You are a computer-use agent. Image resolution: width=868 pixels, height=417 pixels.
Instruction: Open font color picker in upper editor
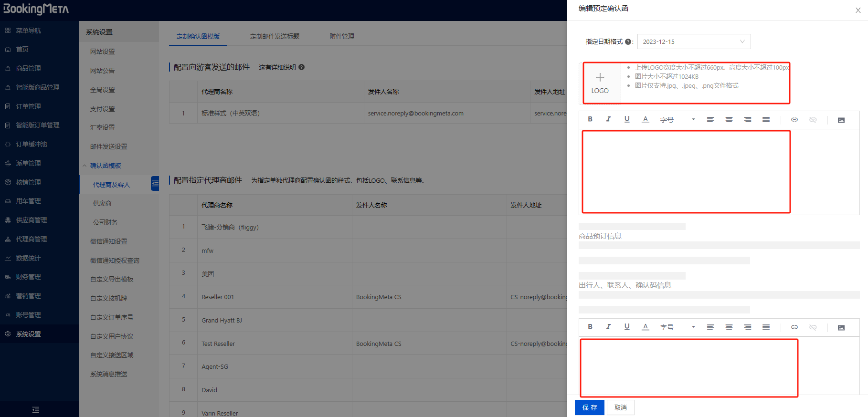646,119
